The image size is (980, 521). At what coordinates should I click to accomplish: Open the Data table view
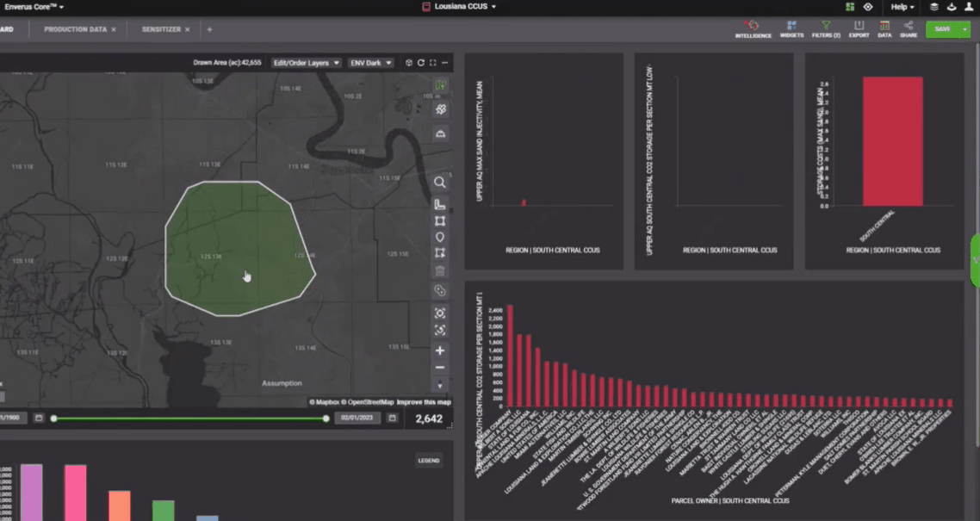(x=884, y=28)
